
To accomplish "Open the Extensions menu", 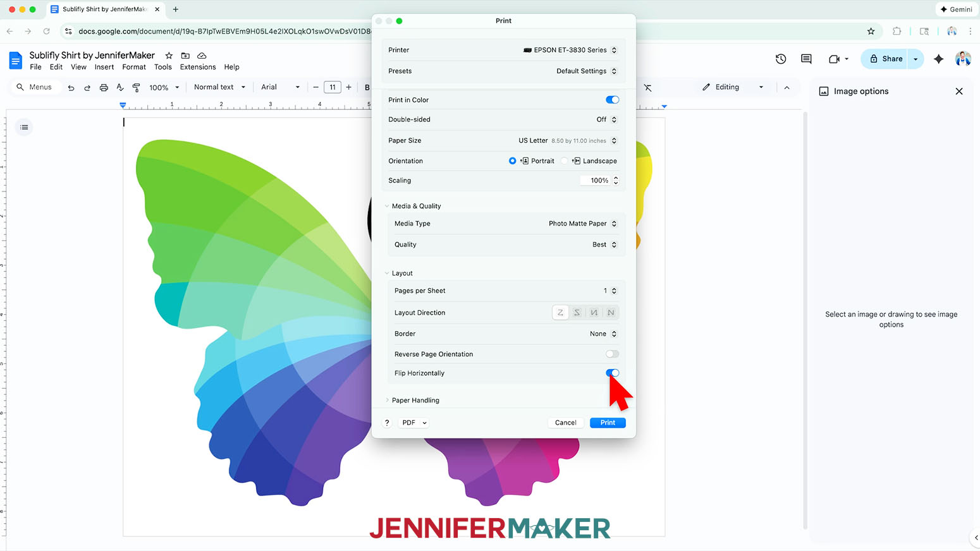I will point(198,67).
